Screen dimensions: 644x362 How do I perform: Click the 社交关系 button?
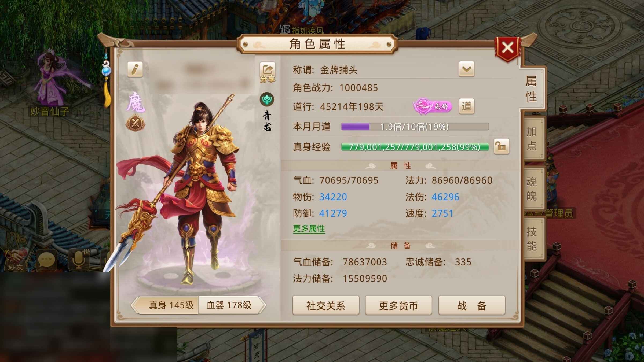point(325,305)
